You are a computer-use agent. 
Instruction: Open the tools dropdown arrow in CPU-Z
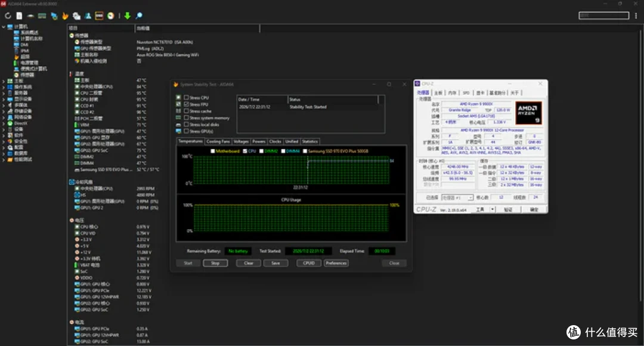tap(493, 209)
